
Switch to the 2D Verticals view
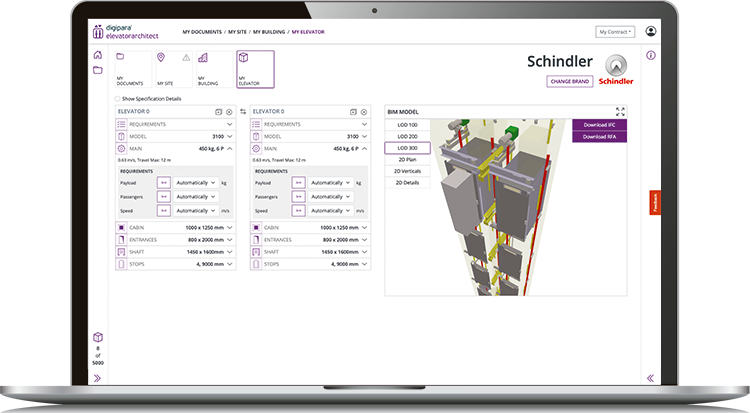[x=408, y=171]
